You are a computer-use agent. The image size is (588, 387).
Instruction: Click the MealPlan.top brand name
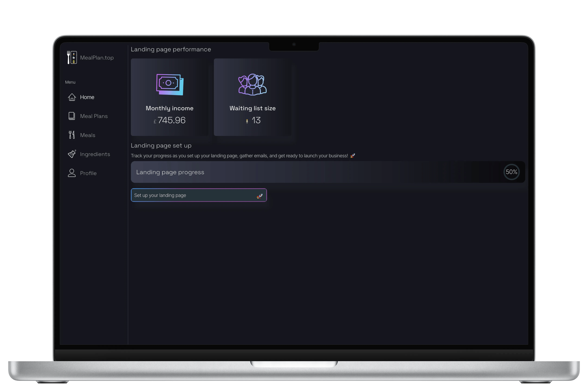[97, 58]
